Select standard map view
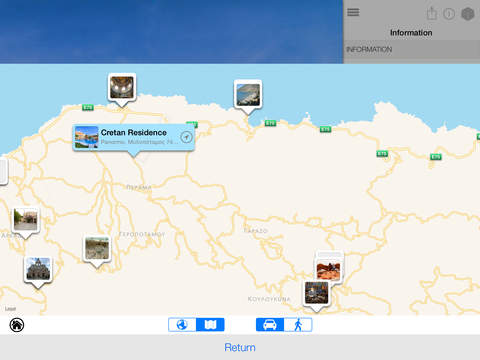The width and height of the screenshot is (480, 360). pos(210,324)
